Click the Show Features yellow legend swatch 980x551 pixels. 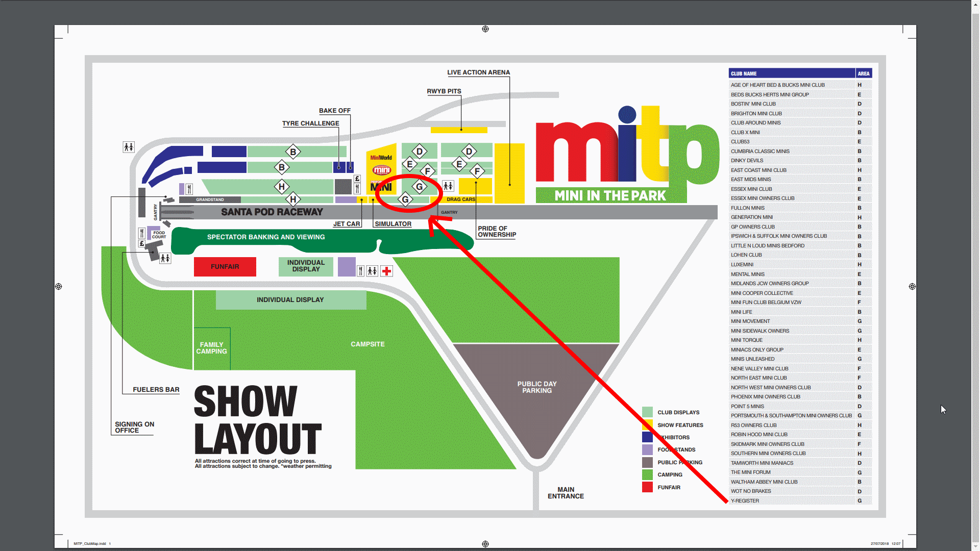[x=647, y=424]
